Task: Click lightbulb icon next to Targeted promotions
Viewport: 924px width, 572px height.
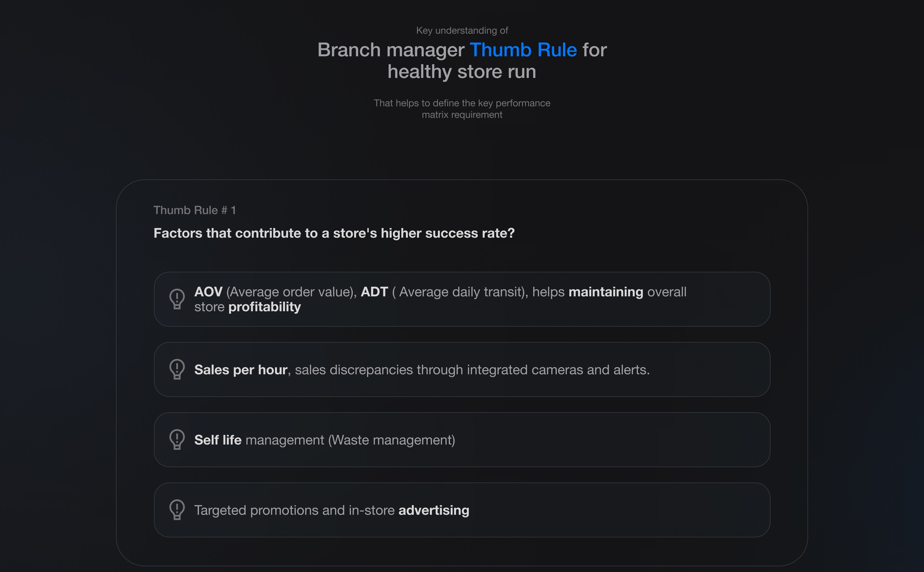Action: (177, 509)
